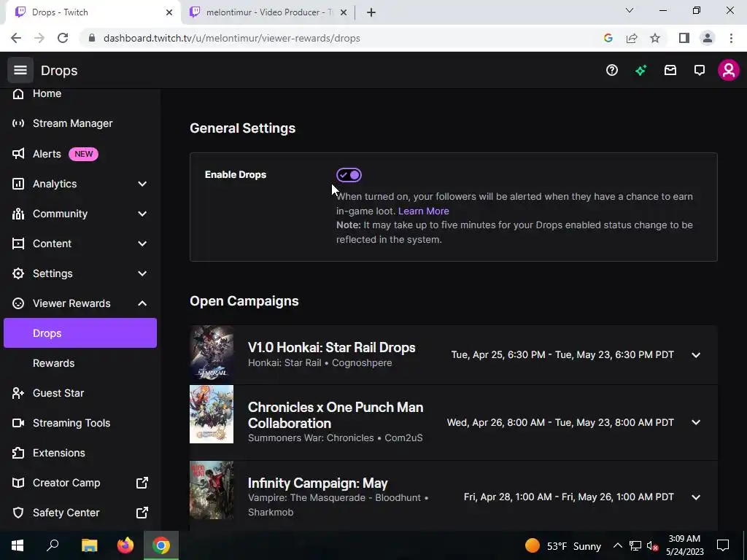This screenshot has width=747, height=560.
Task: Expand V1.0 Honkai: Star Rail Drops campaign
Action: pyautogui.click(x=696, y=355)
